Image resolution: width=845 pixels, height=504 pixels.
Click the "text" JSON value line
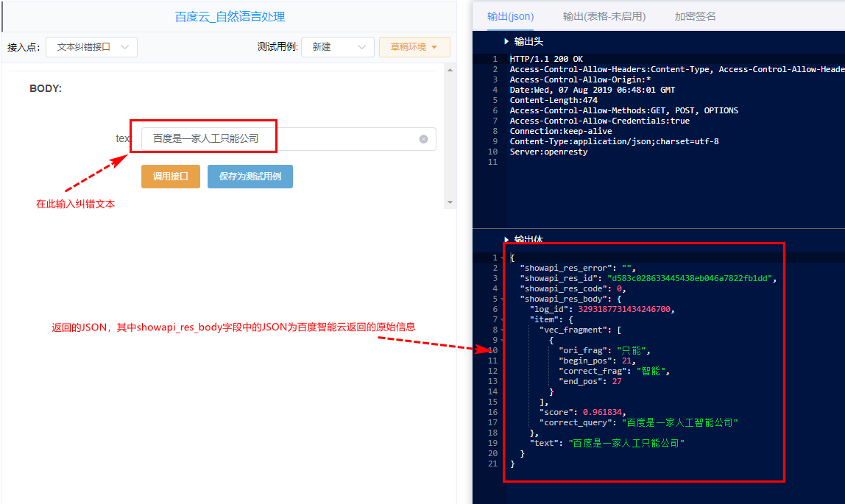point(607,443)
